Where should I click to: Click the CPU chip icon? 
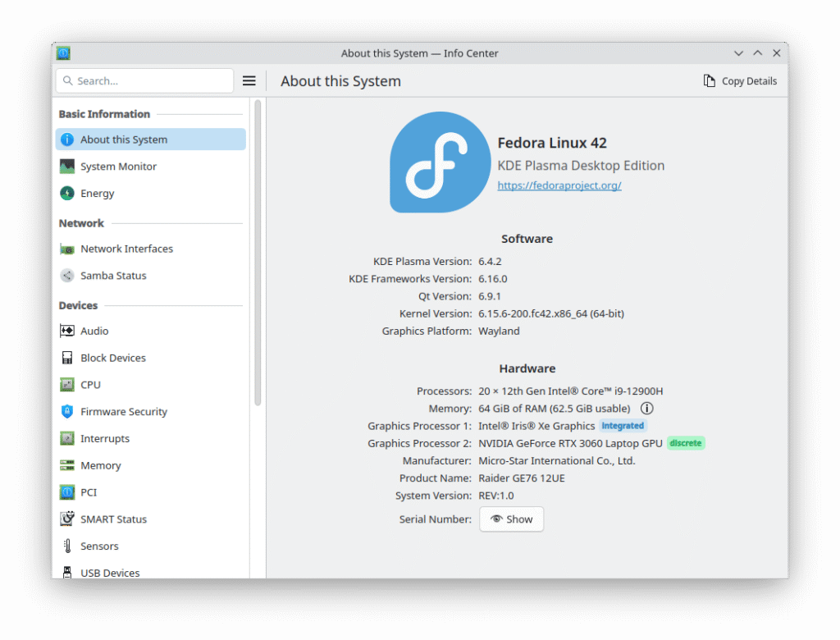pyautogui.click(x=67, y=384)
